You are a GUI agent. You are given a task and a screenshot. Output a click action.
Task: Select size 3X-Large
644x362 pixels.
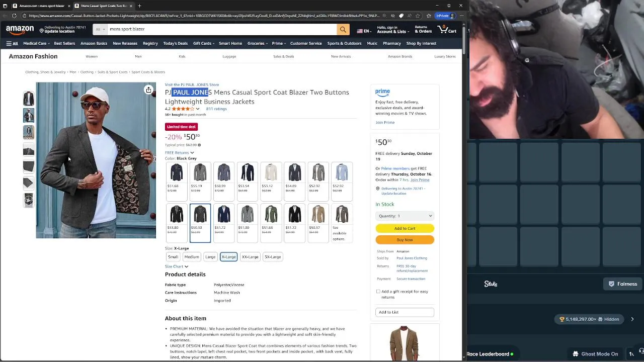[x=273, y=257]
